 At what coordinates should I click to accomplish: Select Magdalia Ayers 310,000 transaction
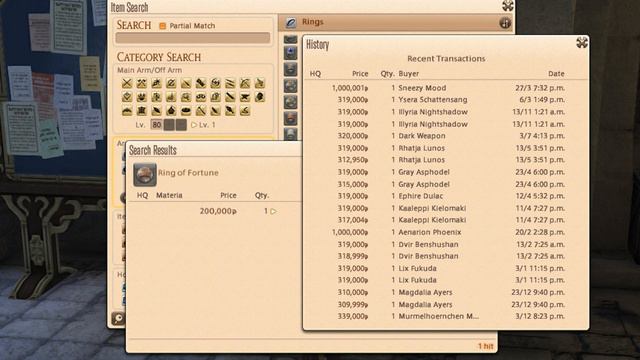tap(445, 292)
